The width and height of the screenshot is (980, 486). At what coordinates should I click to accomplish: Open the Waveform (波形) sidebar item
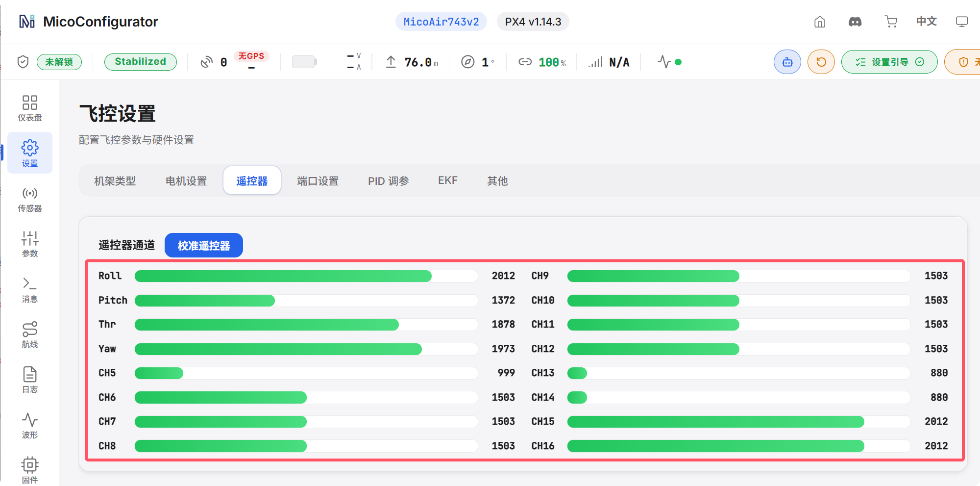30,426
